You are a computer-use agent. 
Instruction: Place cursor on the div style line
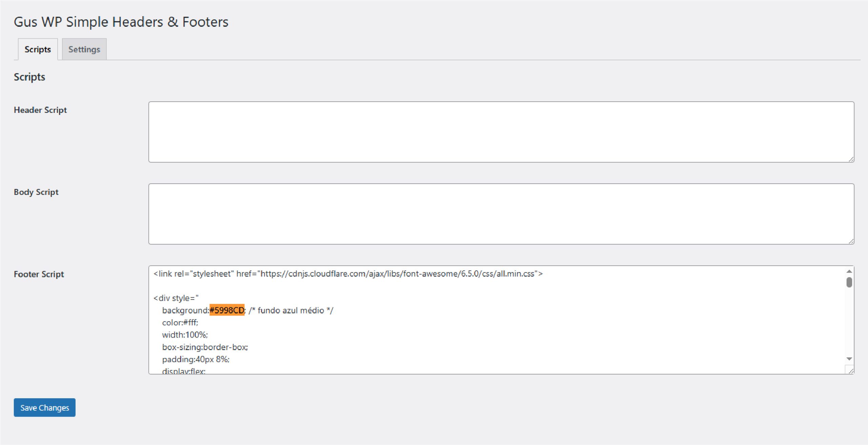pos(175,298)
